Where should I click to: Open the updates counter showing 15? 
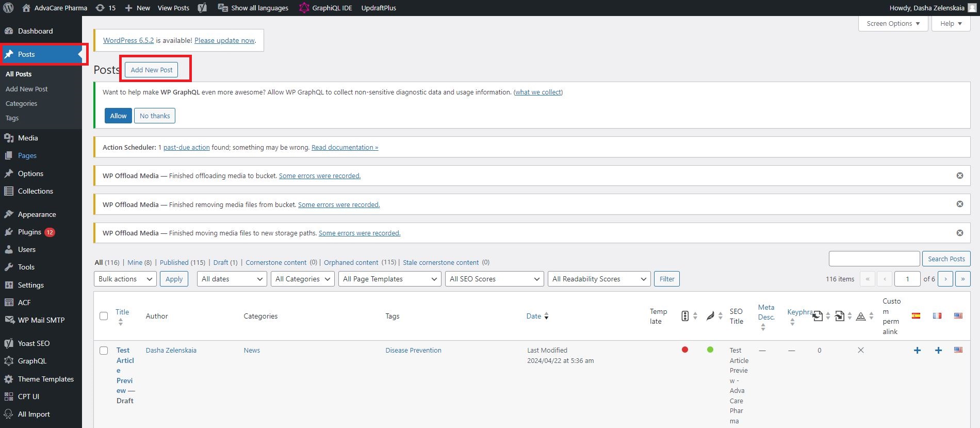tap(106, 8)
